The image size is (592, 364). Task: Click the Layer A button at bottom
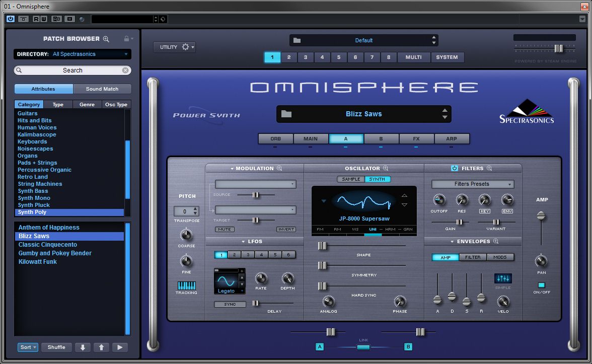pos(320,346)
